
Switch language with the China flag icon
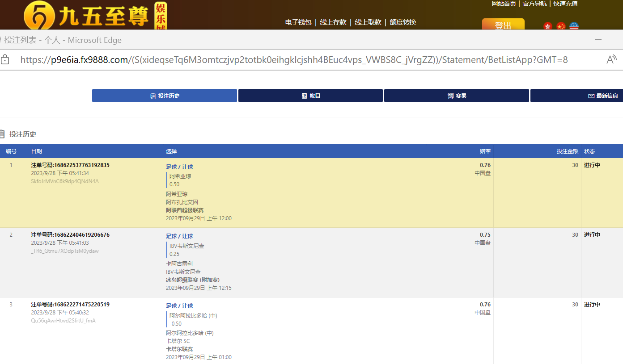pyautogui.click(x=561, y=26)
